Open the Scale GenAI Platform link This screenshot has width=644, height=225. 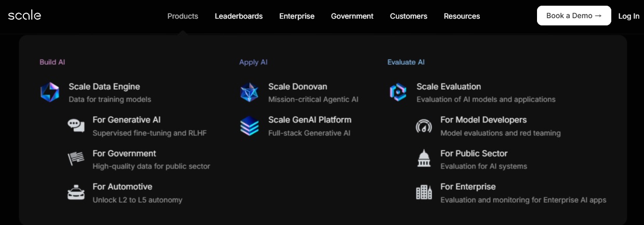(310, 120)
